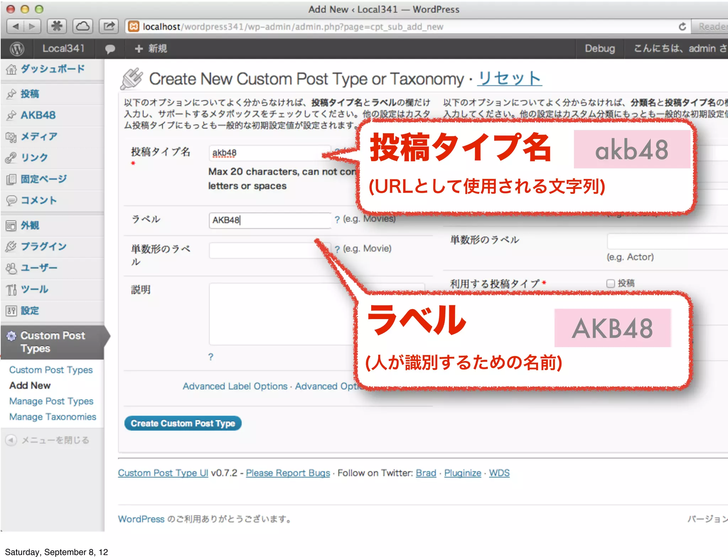The height and width of the screenshot is (560, 728).
Task: Click the 投稿タイプ名 input field
Action: (x=270, y=153)
